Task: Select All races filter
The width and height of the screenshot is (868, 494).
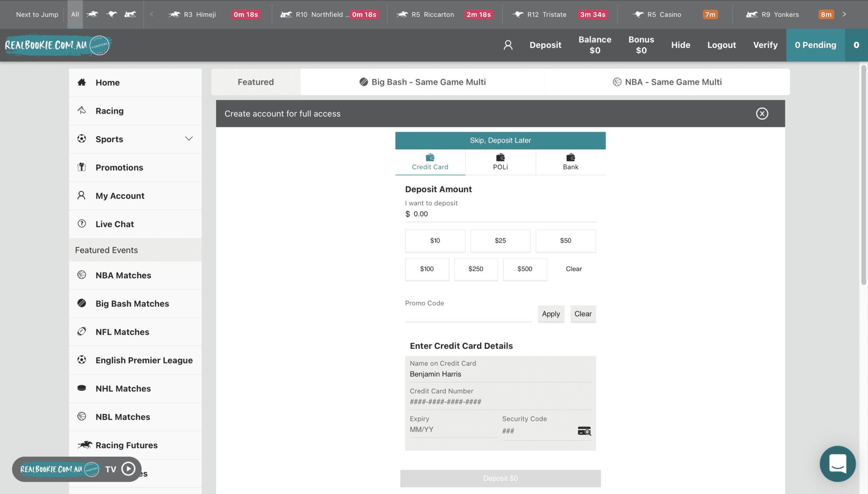Action: [75, 14]
